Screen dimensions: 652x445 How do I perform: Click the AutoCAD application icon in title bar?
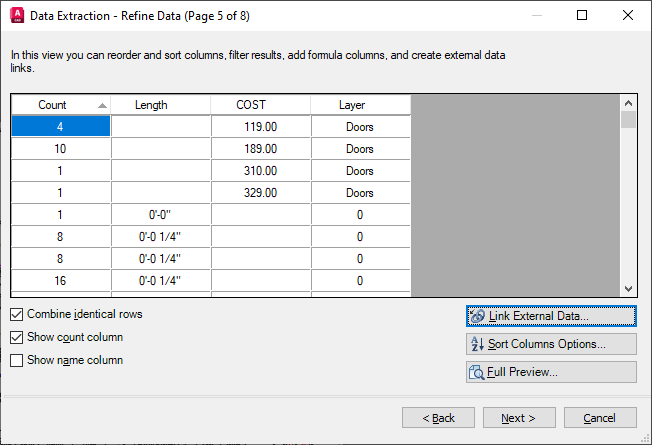17,15
